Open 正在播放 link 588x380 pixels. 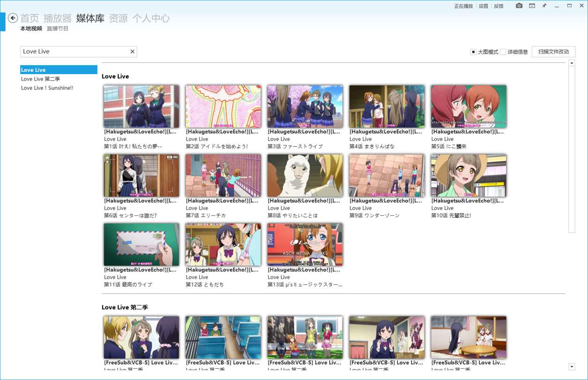pos(463,6)
